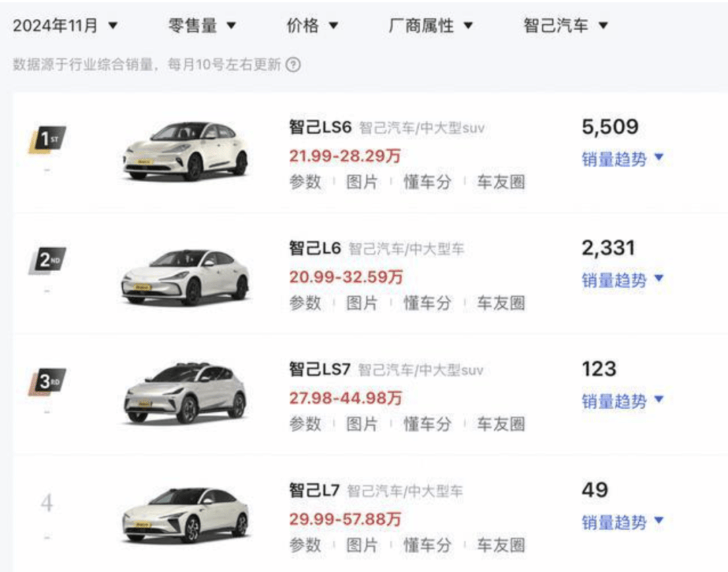Expand the 厂商属性 filter
This screenshot has height=572, width=728.
[x=430, y=26]
